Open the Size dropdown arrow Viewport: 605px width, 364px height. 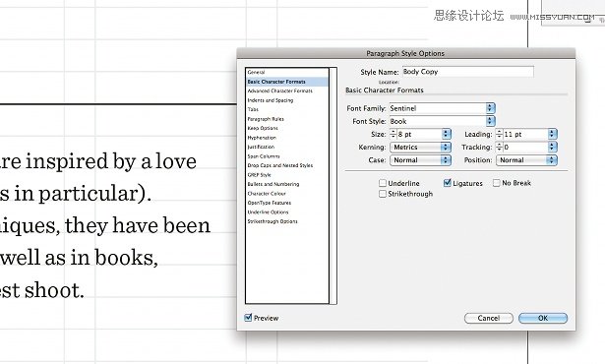click(x=446, y=134)
